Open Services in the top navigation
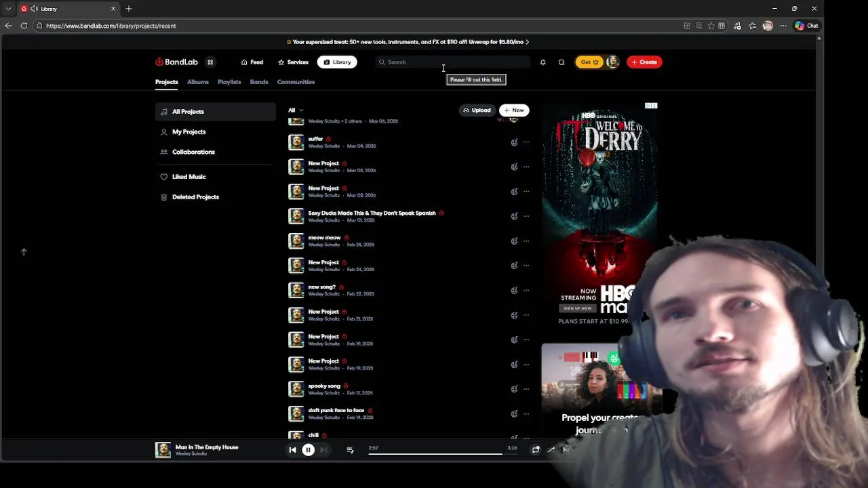The image size is (868, 488). click(x=293, y=62)
